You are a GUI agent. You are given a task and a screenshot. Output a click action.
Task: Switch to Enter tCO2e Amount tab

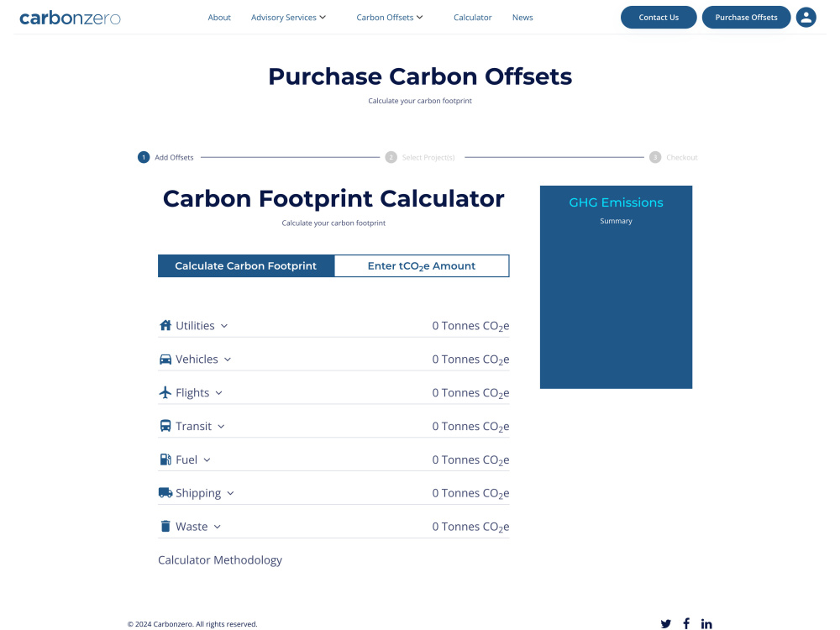point(422,266)
